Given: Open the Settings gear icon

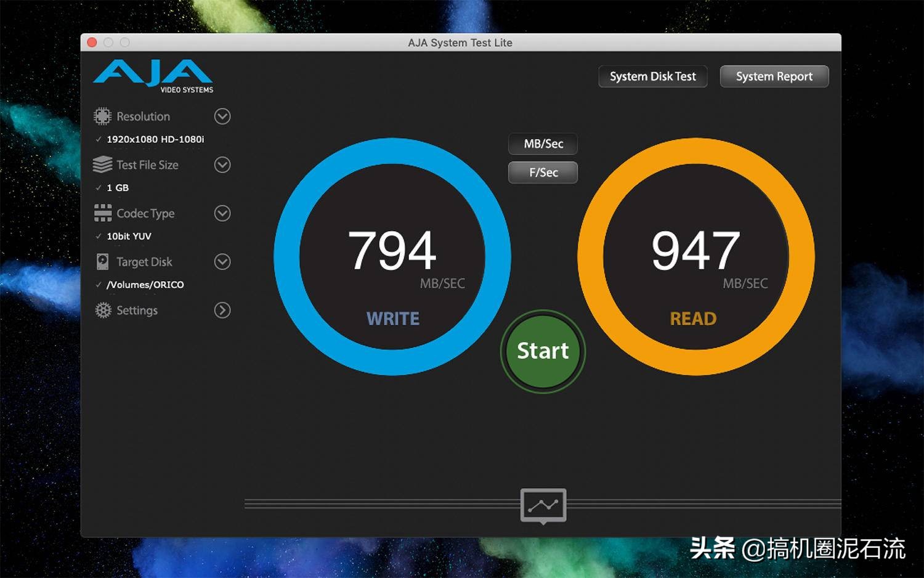Looking at the screenshot, I should coord(102,310).
